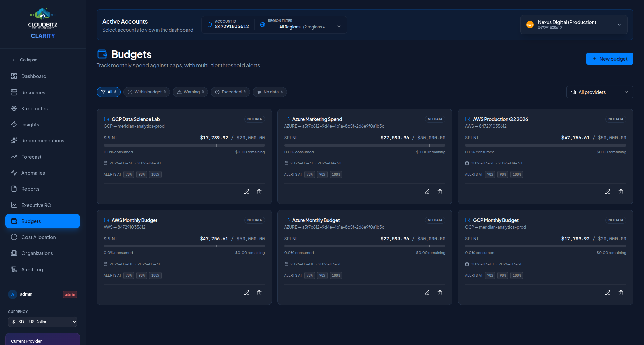Create a New budget

[x=609, y=59]
